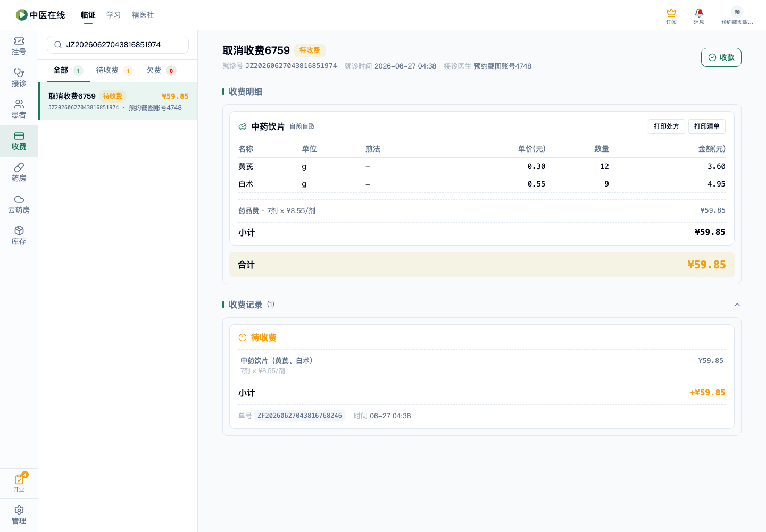
Task: Select the 全部 filter tab
Action: (x=68, y=71)
